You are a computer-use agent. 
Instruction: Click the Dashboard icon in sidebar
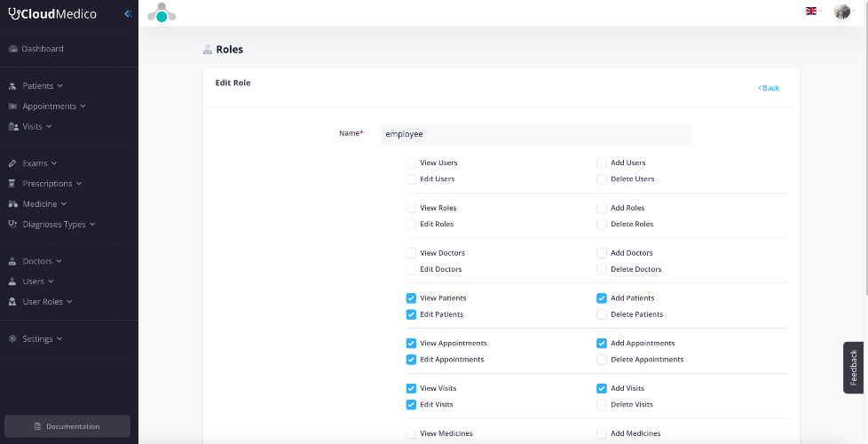coord(13,49)
